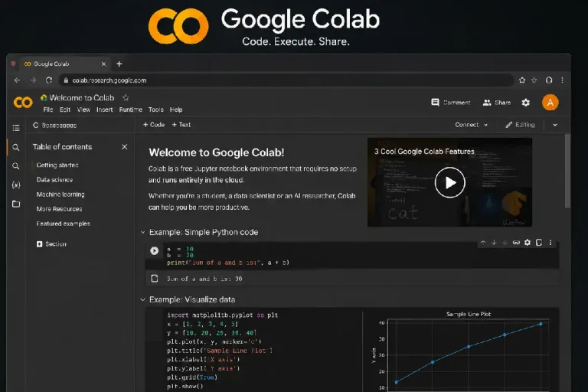Open the View menu
Screen dimensions: 588x392
coord(83,109)
